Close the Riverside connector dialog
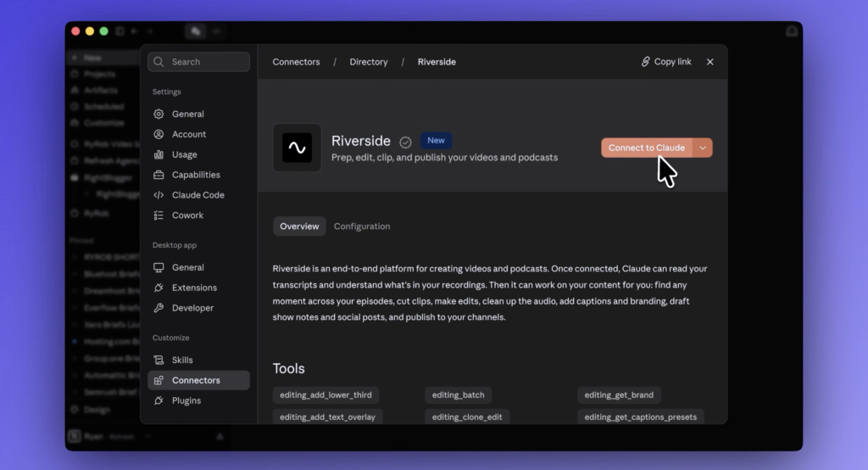Viewport: 868px width, 470px height. (x=710, y=62)
